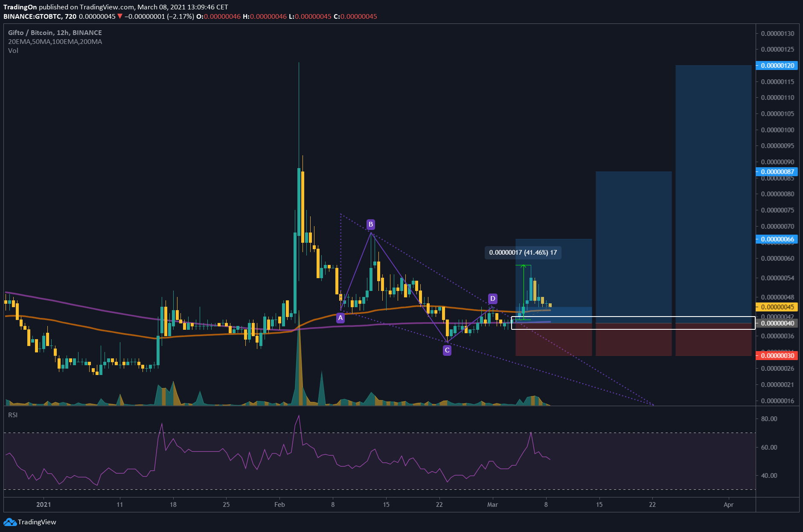Click the 0.00000130 price axis value
The height and width of the screenshot is (532, 803).
tap(777, 33)
